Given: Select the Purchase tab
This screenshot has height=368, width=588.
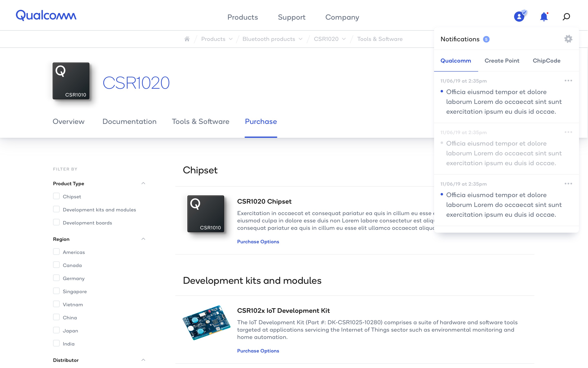Looking at the screenshot, I should [x=261, y=121].
